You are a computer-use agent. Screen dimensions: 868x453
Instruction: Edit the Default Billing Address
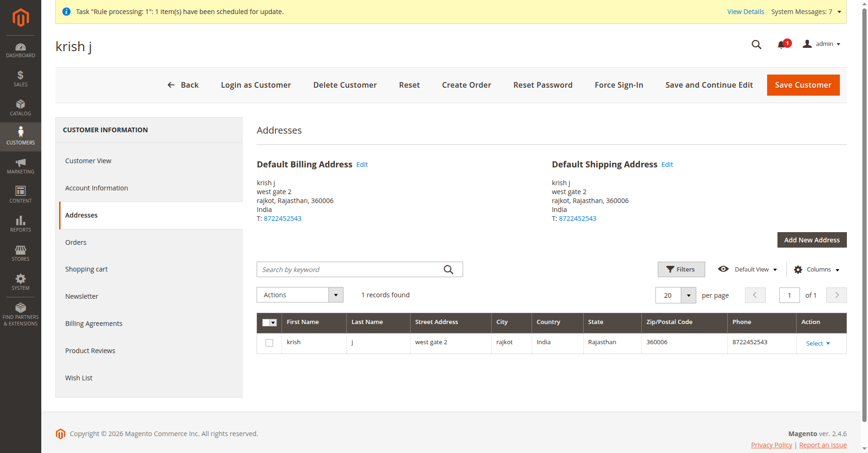(x=362, y=165)
